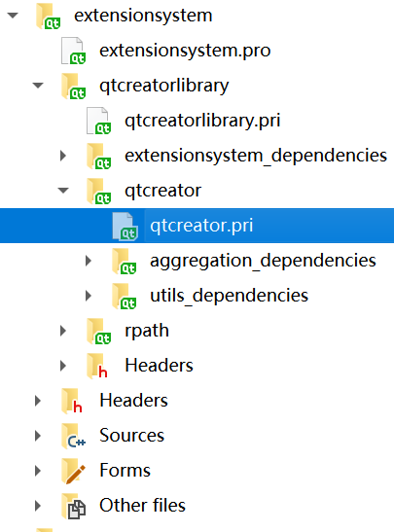Expand the extensionsystem_dependencies folder

pos(63,156)
